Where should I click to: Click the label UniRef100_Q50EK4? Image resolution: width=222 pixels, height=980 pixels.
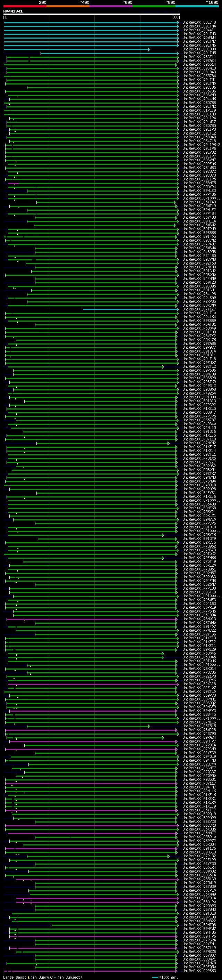coord(199,868)
